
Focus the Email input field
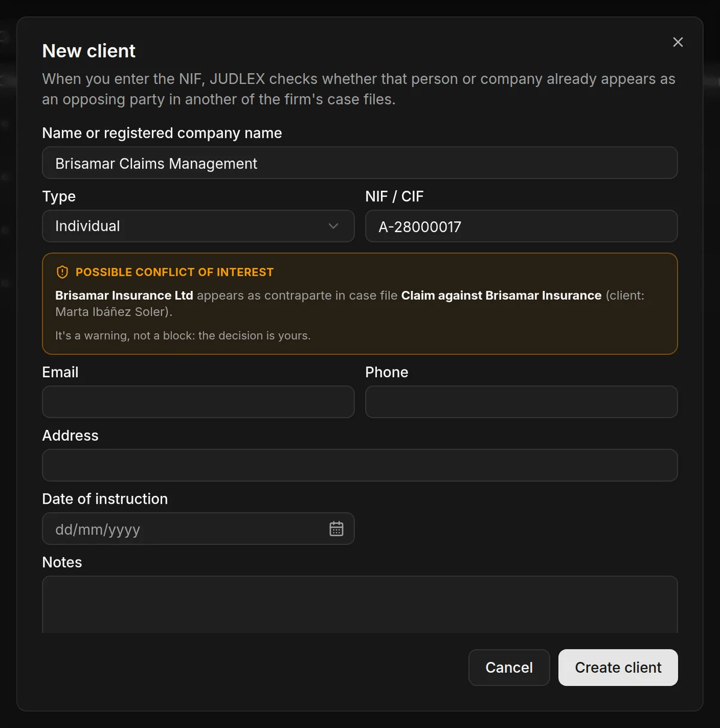tap(198, 402)
